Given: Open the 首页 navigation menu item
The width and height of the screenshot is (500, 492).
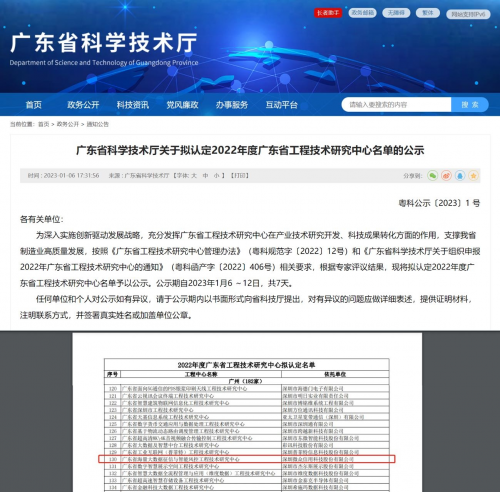Looking at the screenshot, I should coord(34,105).
